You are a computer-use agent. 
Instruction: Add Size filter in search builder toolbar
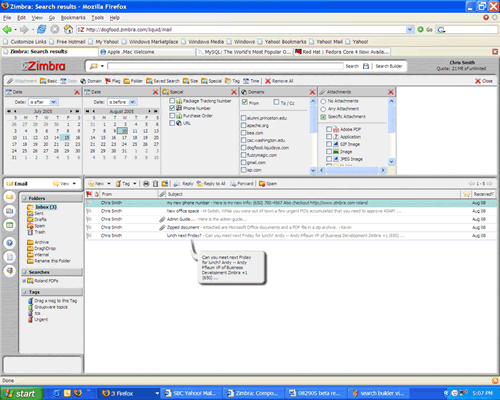(190, 81)
